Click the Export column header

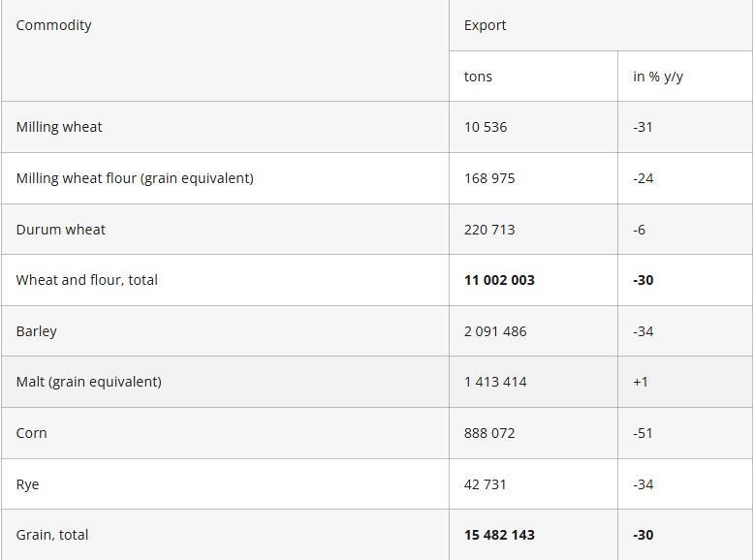pos(486,25)
